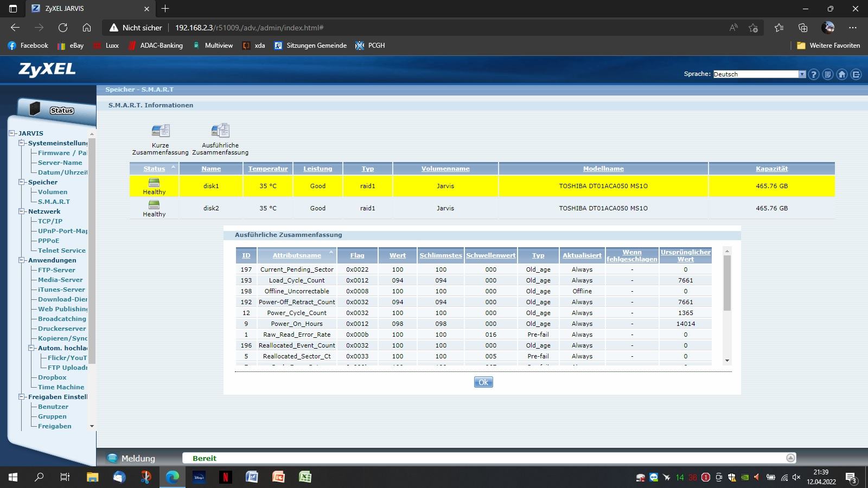The height and width of the screenshot is (488, 868).
Task: Click the ZyXEL home icon
Action: [x=842, y=74]
